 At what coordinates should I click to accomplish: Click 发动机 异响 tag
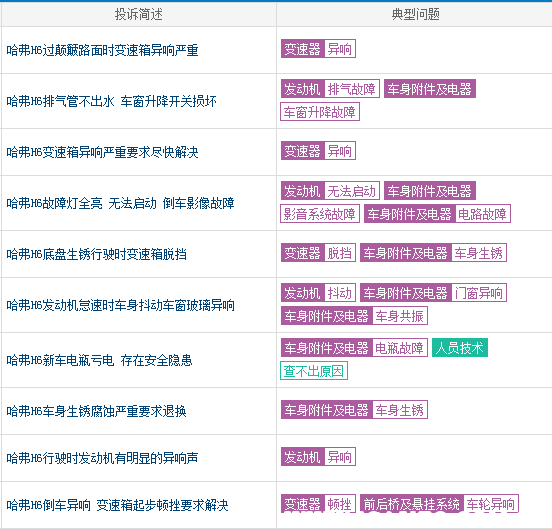click(x=318, y=456)
